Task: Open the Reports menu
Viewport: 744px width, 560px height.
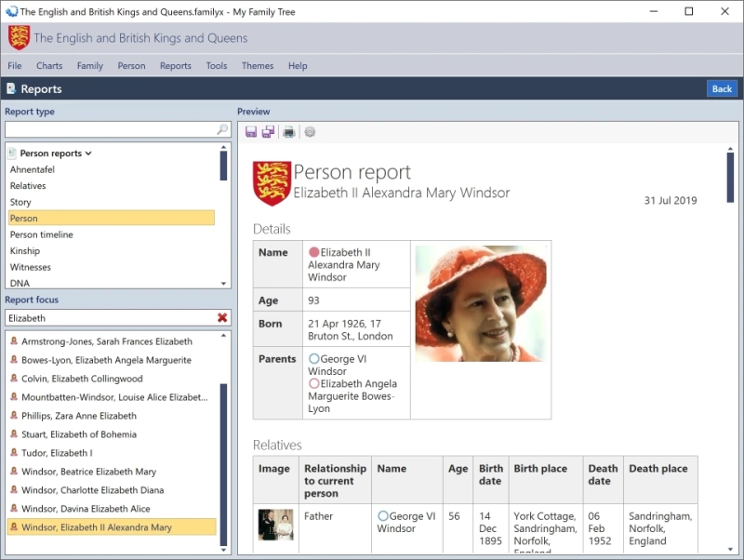Action: pos(176,65)
